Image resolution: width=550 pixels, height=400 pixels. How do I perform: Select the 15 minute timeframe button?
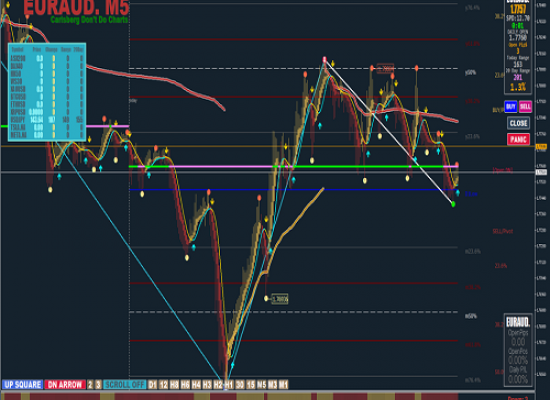[250, 385]
